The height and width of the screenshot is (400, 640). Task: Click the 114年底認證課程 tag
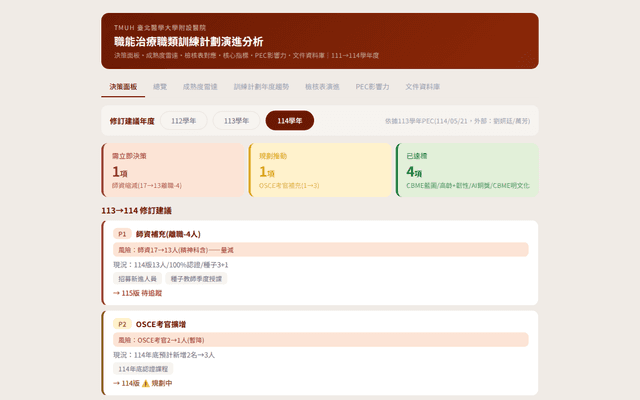click(143, 369)
